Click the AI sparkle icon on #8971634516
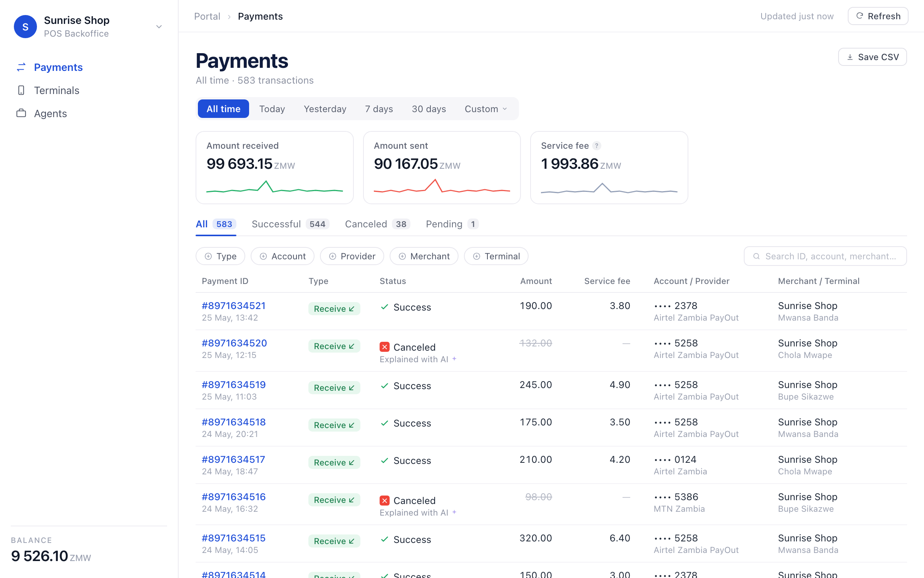 pos(454,512)
